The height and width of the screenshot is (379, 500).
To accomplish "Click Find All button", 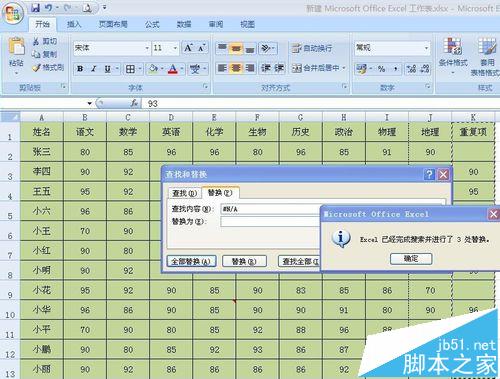I will [x=299, y=261].
